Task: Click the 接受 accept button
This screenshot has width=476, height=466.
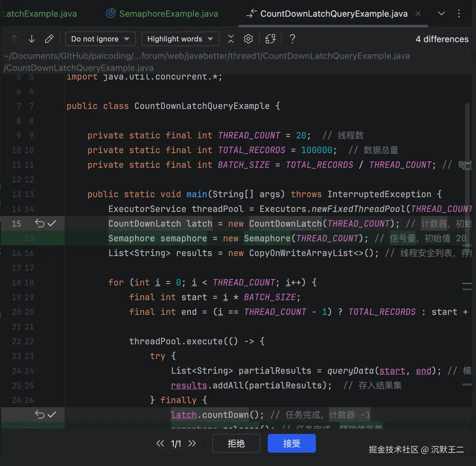Action: [292, 443]
